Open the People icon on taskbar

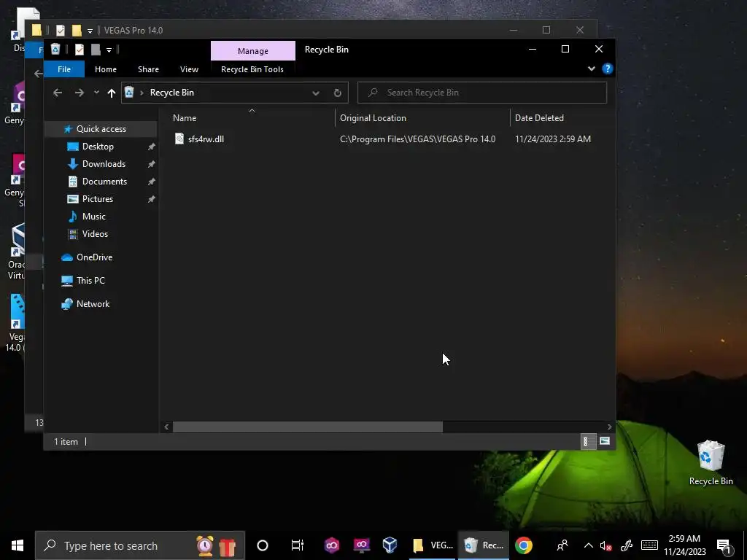562,545
